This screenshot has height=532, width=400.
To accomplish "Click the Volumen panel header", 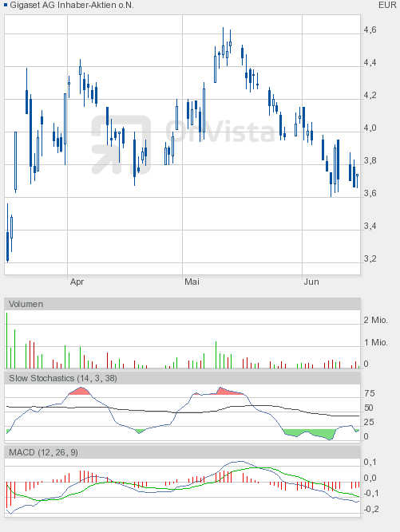I will (x=182, y=304).
